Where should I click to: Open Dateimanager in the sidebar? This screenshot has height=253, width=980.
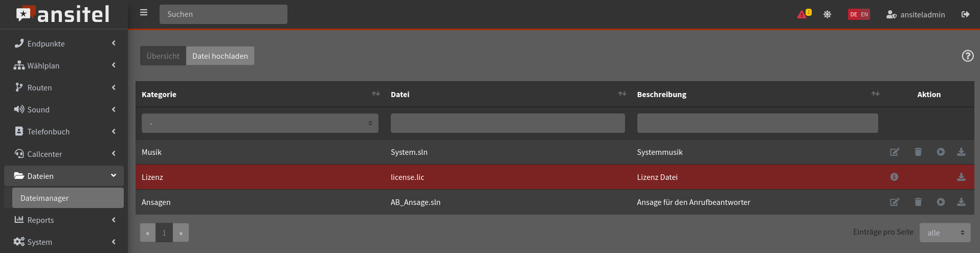tap(68, 198)
